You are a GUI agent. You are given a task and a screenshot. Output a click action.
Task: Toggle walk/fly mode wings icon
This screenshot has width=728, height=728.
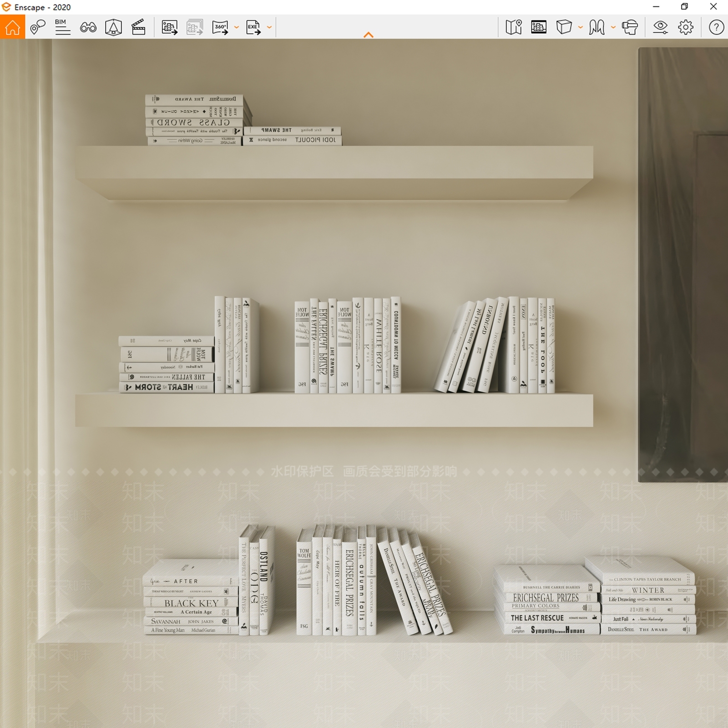click(x=597, y=27)
